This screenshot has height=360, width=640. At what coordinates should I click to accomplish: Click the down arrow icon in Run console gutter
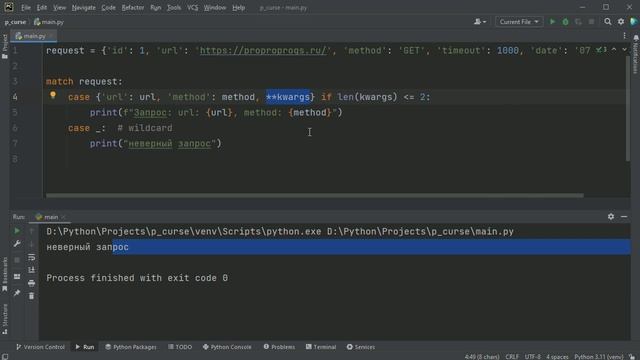31,244
